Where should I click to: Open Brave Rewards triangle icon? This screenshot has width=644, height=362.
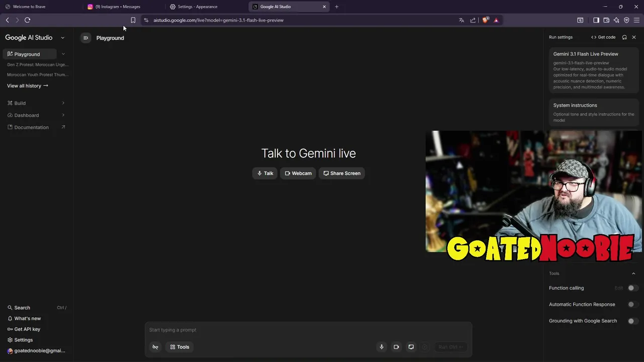(x=496, y=20)
